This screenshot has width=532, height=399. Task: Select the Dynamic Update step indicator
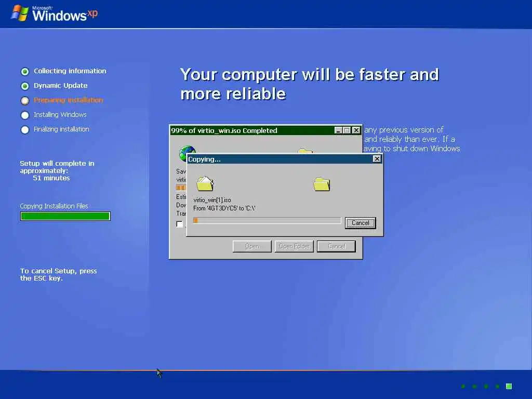25,86
